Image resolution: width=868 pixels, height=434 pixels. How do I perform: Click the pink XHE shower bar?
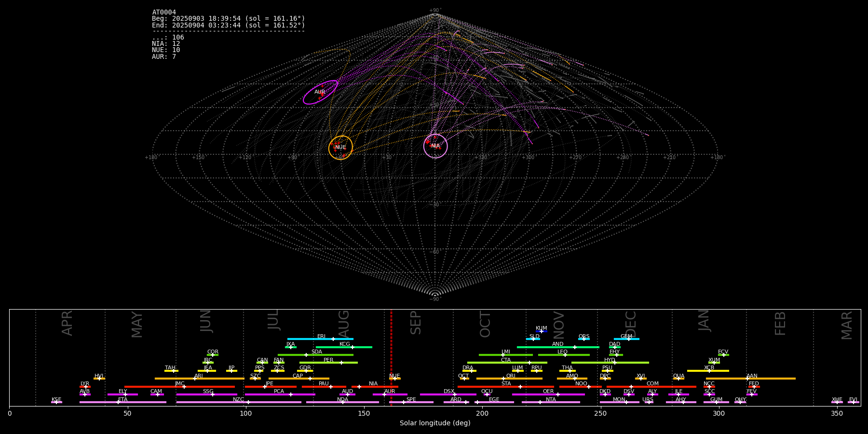click(x=837, y=402)
